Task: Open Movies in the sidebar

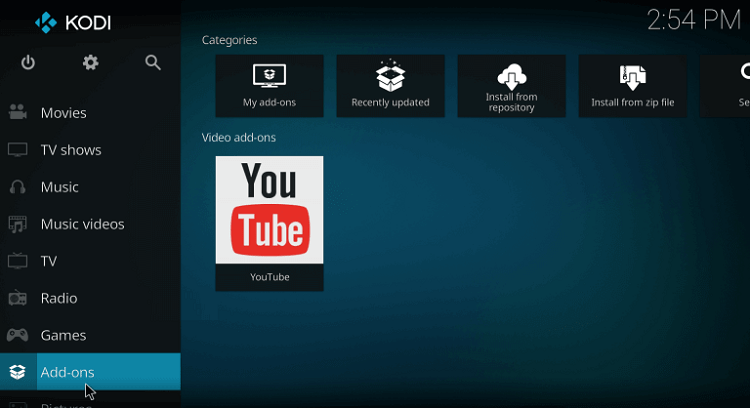Action: [x=64, y=113]
